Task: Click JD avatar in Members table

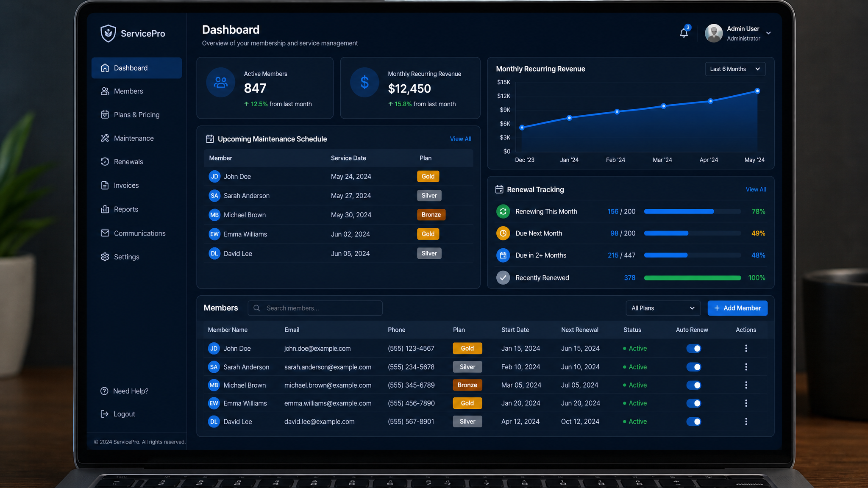Action: (x=214, y=349)
